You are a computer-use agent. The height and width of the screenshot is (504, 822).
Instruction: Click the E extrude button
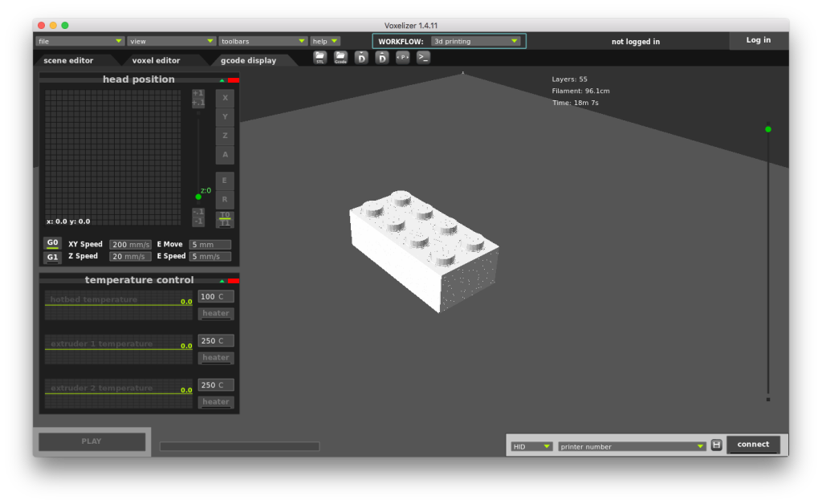point(225,181)
